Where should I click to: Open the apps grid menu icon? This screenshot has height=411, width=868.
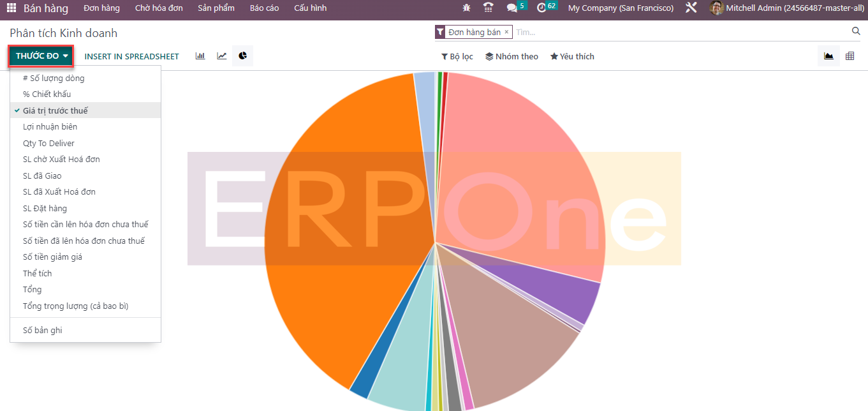11,8
